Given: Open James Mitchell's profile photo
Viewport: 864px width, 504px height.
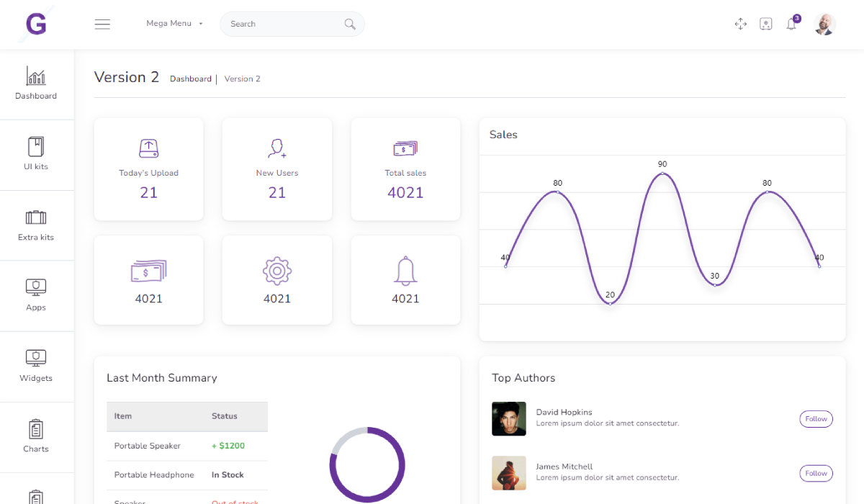Looking at the screenshot, I should point(509,473).
